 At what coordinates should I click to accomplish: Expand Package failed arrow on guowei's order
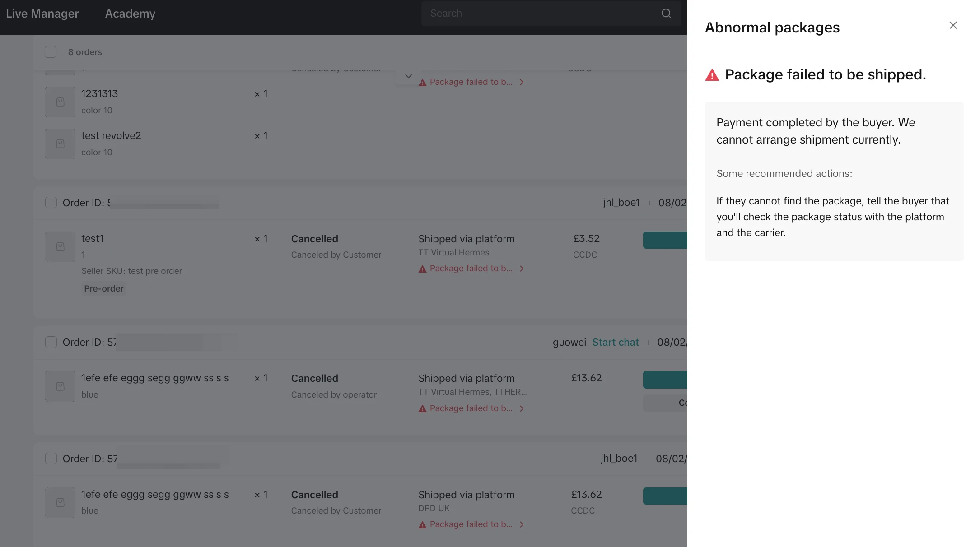point(522,408)
